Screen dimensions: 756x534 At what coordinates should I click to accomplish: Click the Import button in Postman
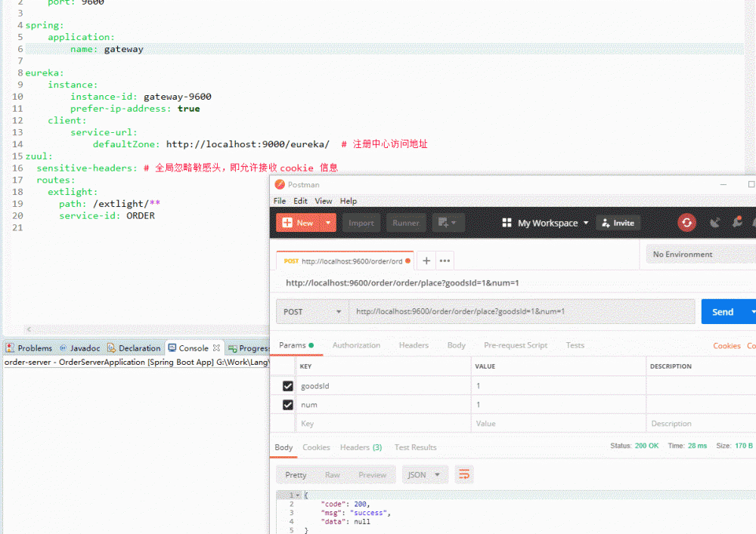point(361,223)
